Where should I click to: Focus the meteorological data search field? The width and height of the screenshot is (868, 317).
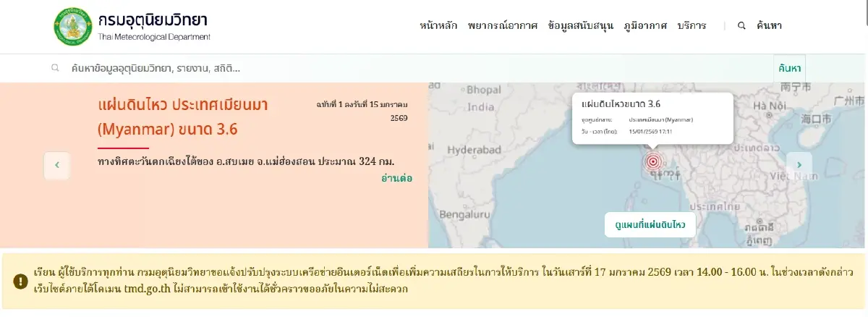pos(420,69)
